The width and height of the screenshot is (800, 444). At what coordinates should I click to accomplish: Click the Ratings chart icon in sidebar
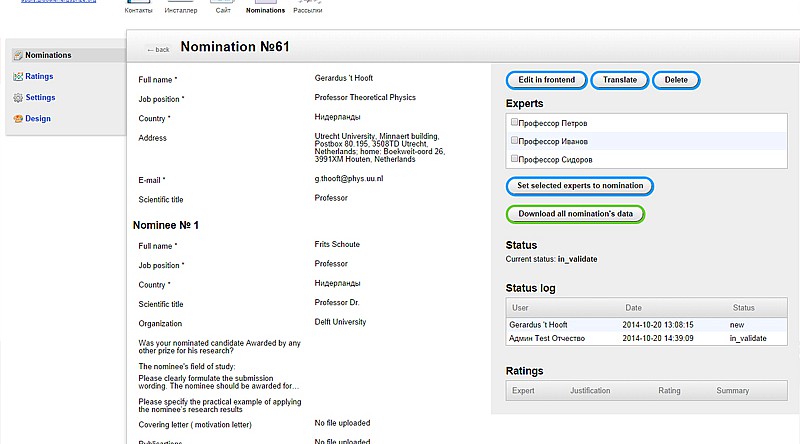18,76
